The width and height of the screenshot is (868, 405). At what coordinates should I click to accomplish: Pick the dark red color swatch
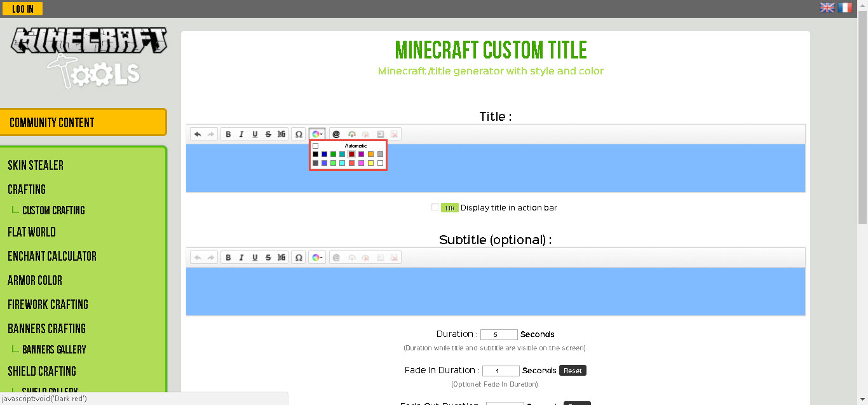coord(352,154)
